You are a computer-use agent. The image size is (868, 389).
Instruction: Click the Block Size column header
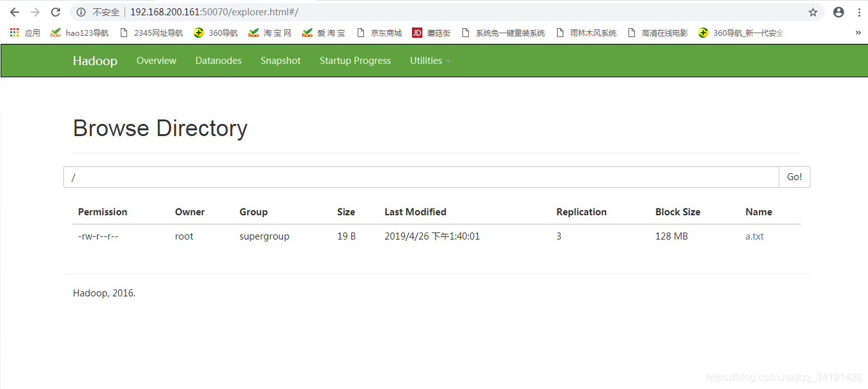click(678, 212)
